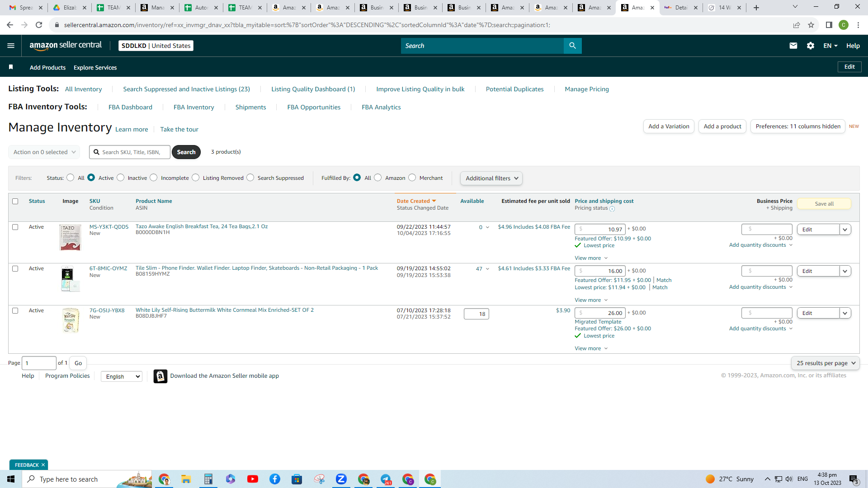868x488 pixels.
Task: Check the White Lily Cornmeal row checkbox
Action: pyautogui.click(x=15, y=310)
